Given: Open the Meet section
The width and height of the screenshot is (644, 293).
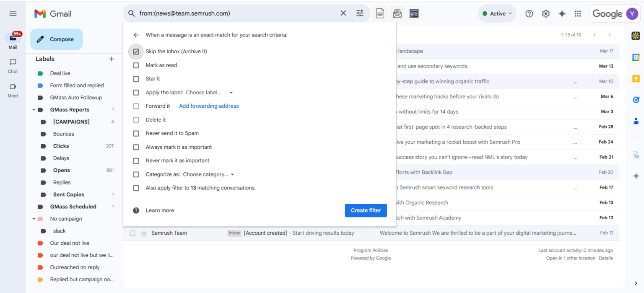Looking at the screenshot, I should [x=13, y=90].
